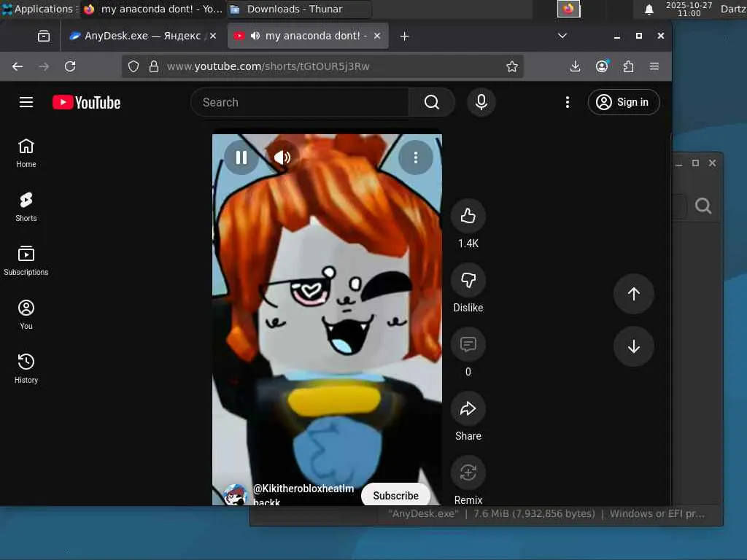The image size is (747, 560).
Task: Open Firefox application hamburger menu
Action: (654, 66)
